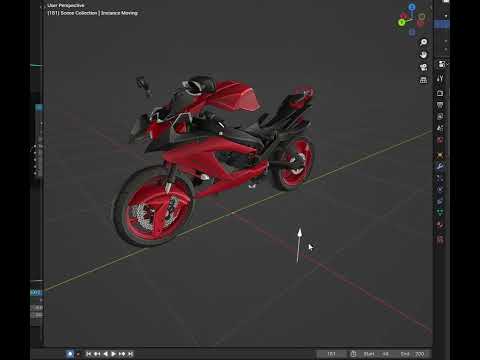Click the current frame field 181
The image size is (480, 360).
click(331, 354)
